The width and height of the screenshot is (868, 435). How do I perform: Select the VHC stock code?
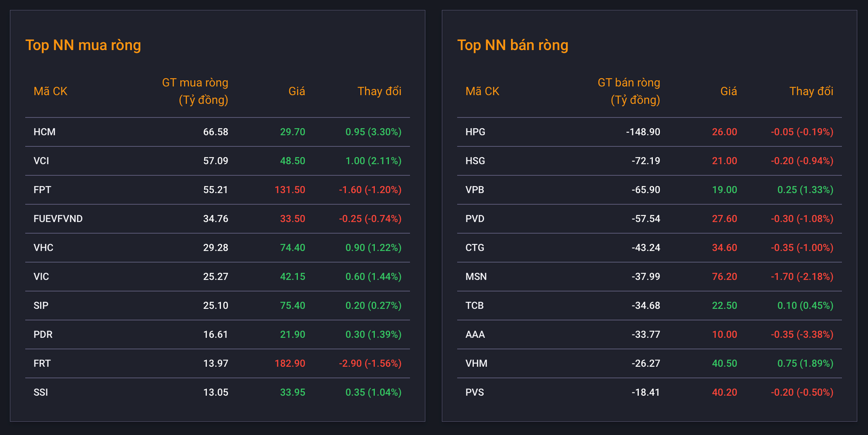click(x=43, y=248)
